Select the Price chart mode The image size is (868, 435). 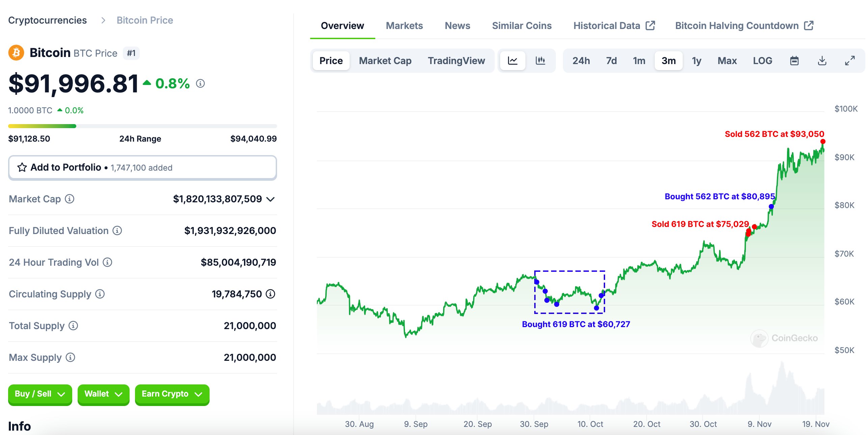coord(331,61)
